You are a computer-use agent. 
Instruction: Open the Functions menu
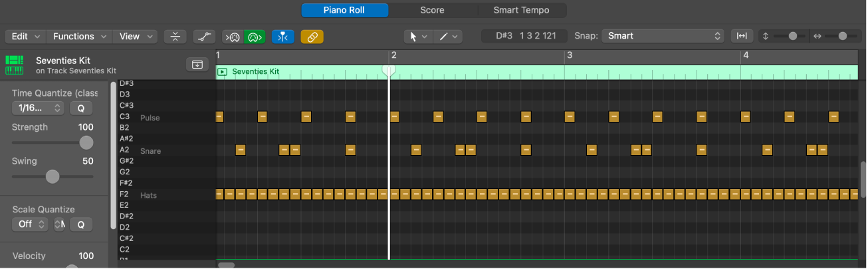click(79, 37)
